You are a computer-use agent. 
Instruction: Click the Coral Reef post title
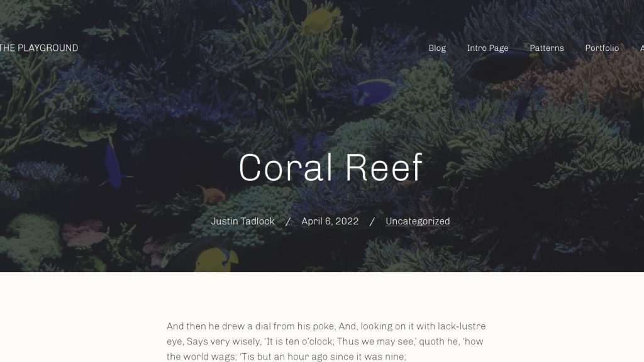[330, 168]
